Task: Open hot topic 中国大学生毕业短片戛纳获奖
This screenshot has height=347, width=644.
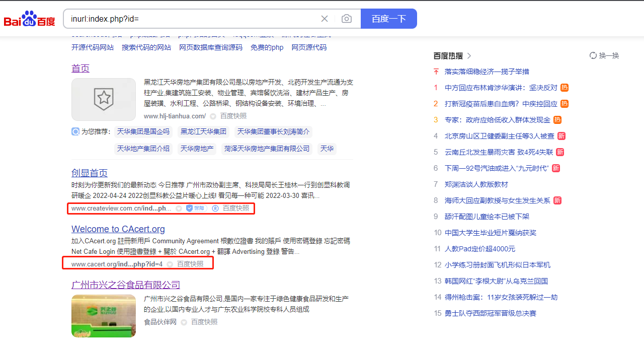Action: coord(491,233)
